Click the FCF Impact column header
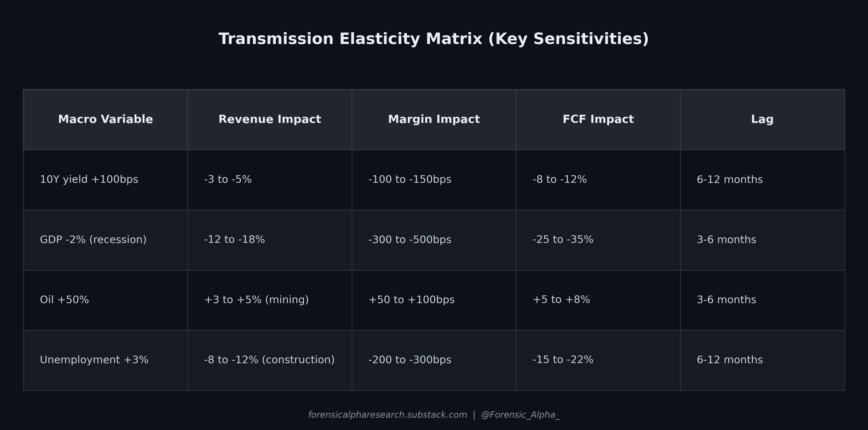868x430 pixels. click(x=598, y=119)
